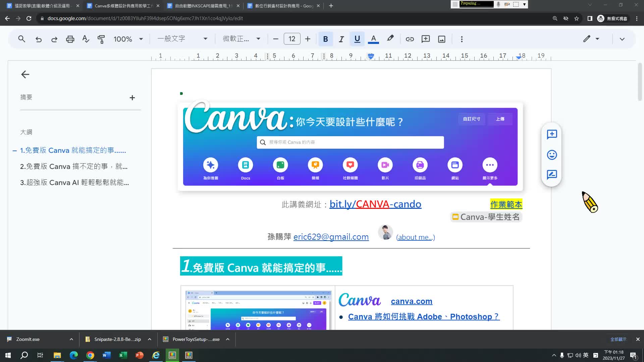Jump to outline item 2.免費版 Canva 搞不定的事

(x=73, y=167)
